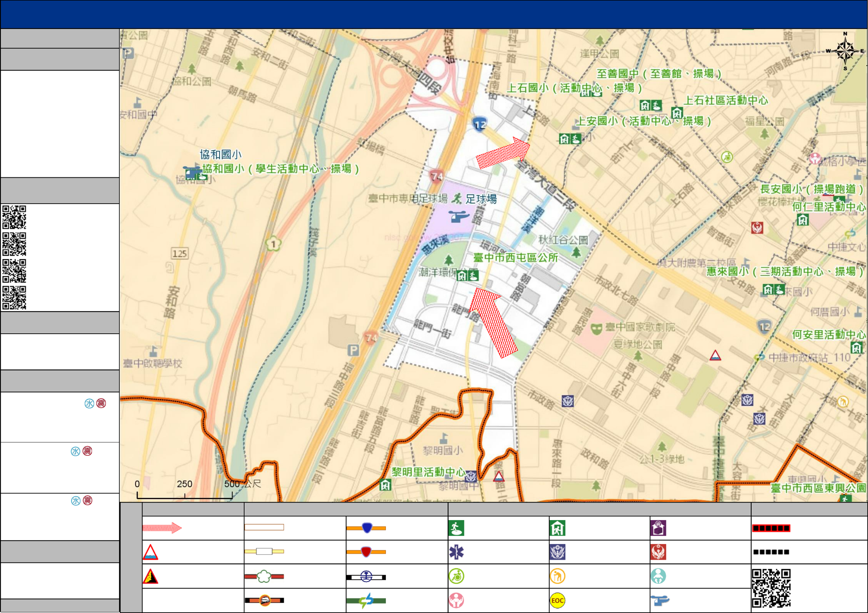This screenshot has width=868, height=613.
Task: Select the 惠來國小（三期活動中心、操場）label
Action: 786,271
